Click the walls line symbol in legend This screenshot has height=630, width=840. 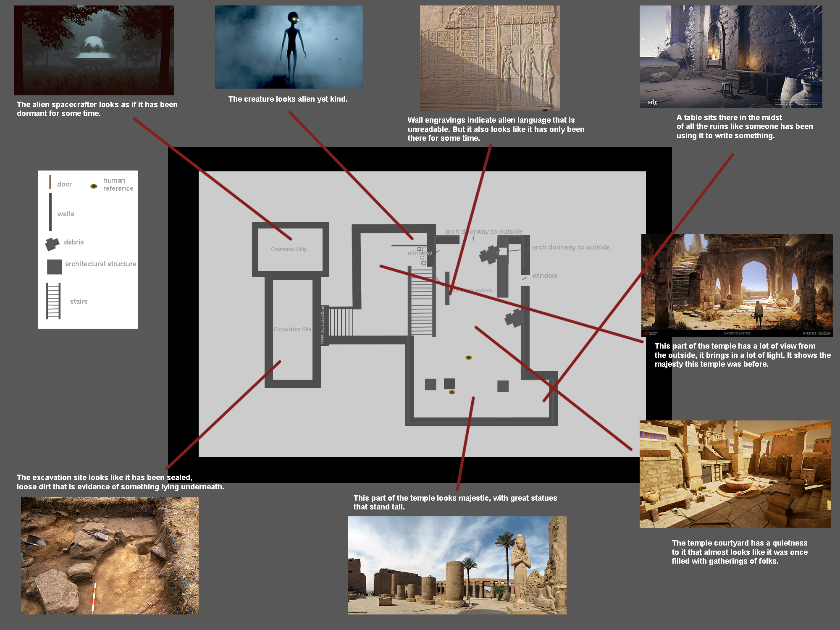coord(50,212)
